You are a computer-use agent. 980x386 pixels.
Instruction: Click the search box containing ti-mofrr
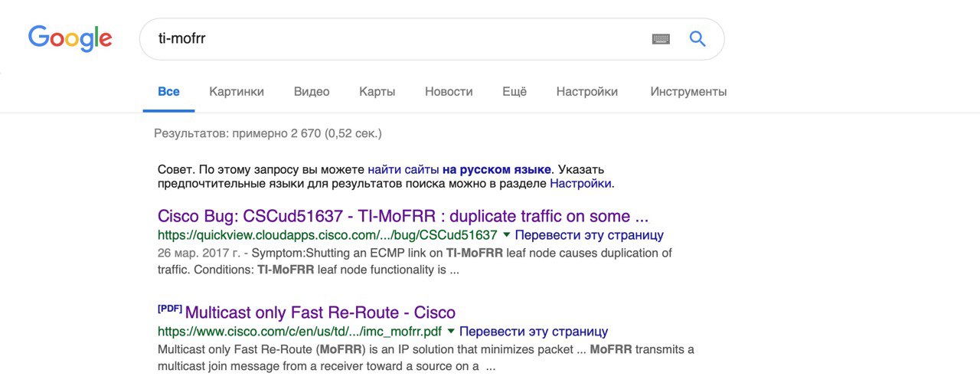click(390, 39)
